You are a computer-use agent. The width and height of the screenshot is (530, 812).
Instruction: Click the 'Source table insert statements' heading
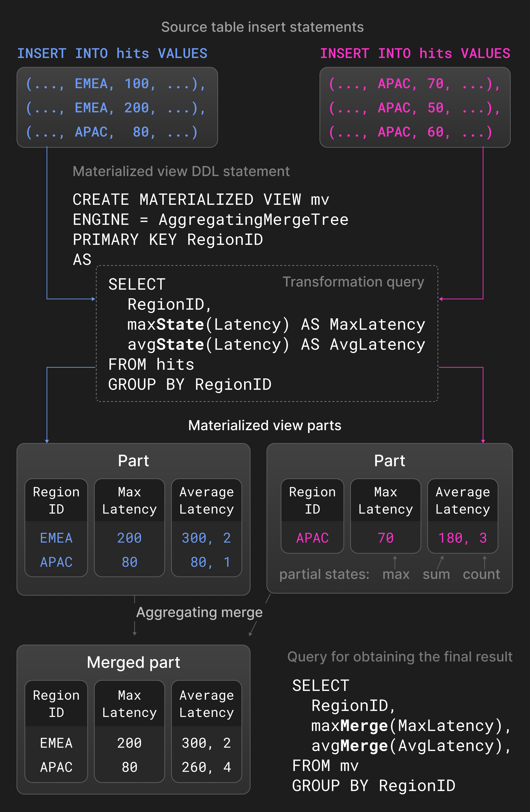click(x=262, y=27)
